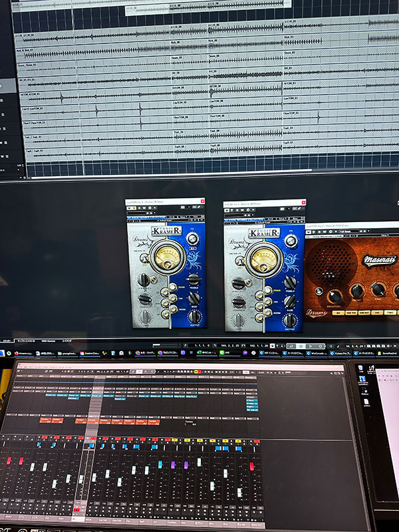The height and width of the screenshot is (532, 399).
Task: Click the FX knob in right Kramer plugin
Action: (291, 241)
